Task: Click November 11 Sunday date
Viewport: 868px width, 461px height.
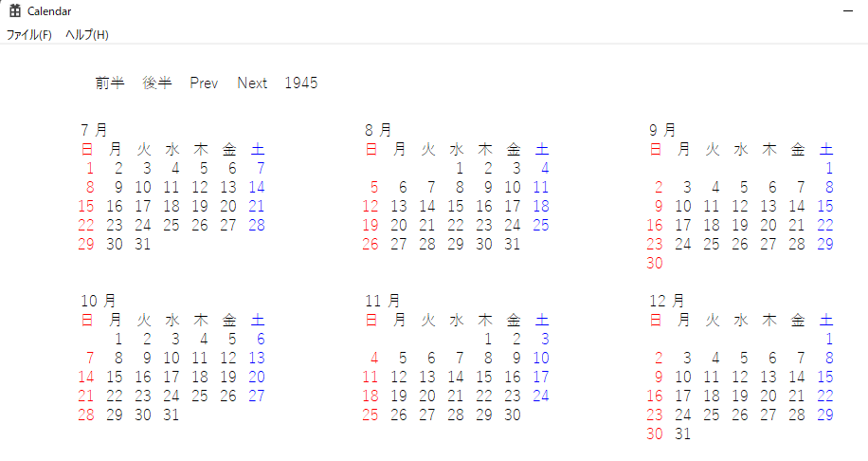Action: [371, 377]
